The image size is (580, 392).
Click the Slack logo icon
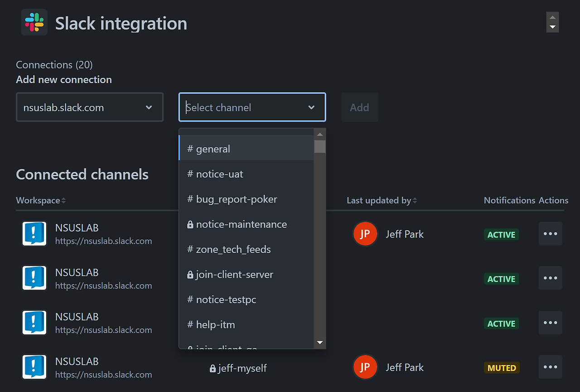(x=34, y=22)
